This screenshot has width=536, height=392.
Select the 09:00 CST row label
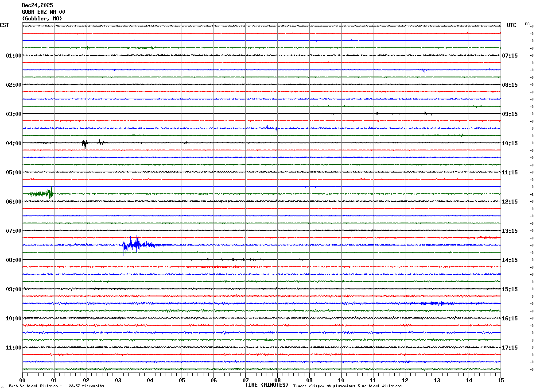pyautogui.click(x=14, y=289)
